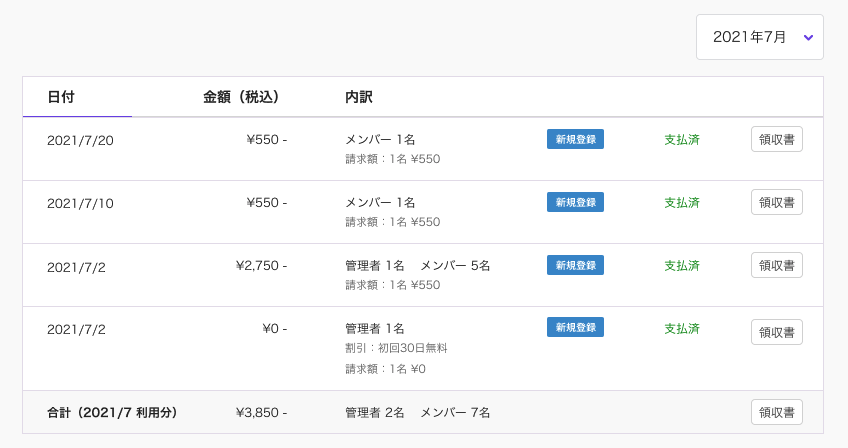Click 新規登録 badge on 2021/7/10 row
The image size is (848, 448).
575,202
